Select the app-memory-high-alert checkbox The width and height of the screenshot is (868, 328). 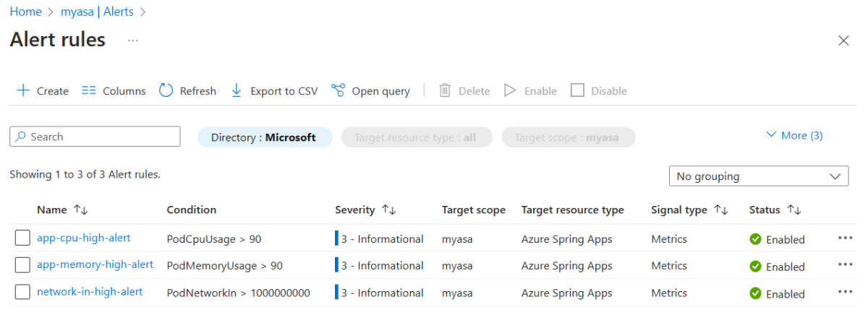[23, 265]
